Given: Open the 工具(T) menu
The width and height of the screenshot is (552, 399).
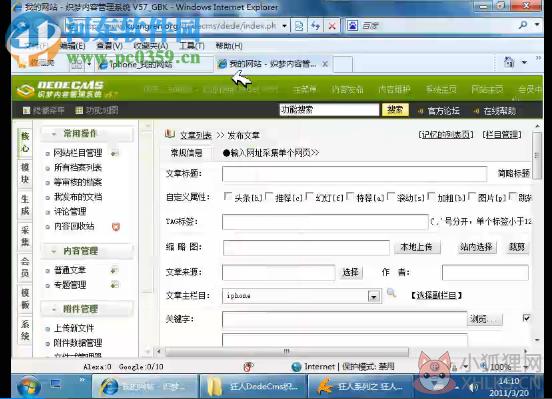Looking at the screenshot, I should tap(192, 46).
